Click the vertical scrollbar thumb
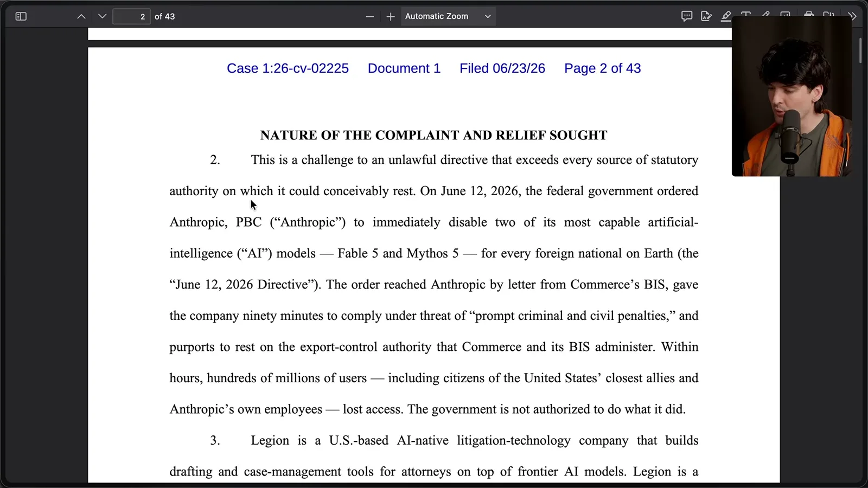Screen dimensions: 868x488 pos(860,50)
